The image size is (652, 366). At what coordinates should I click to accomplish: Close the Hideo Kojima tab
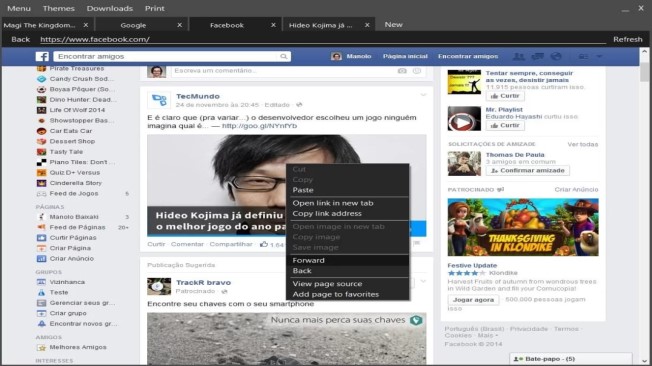(367, 25)
